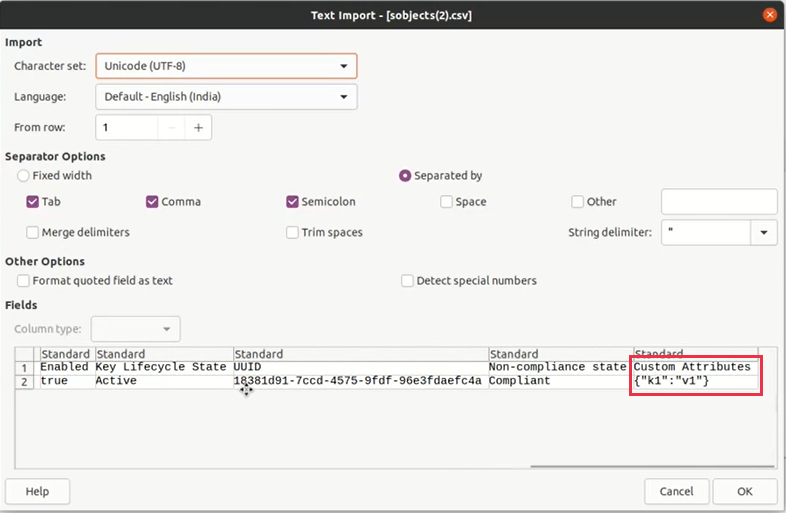This screenshot has height=513, width=786.
Task: Increase From row value with plus button
Action: coord(198,128)
